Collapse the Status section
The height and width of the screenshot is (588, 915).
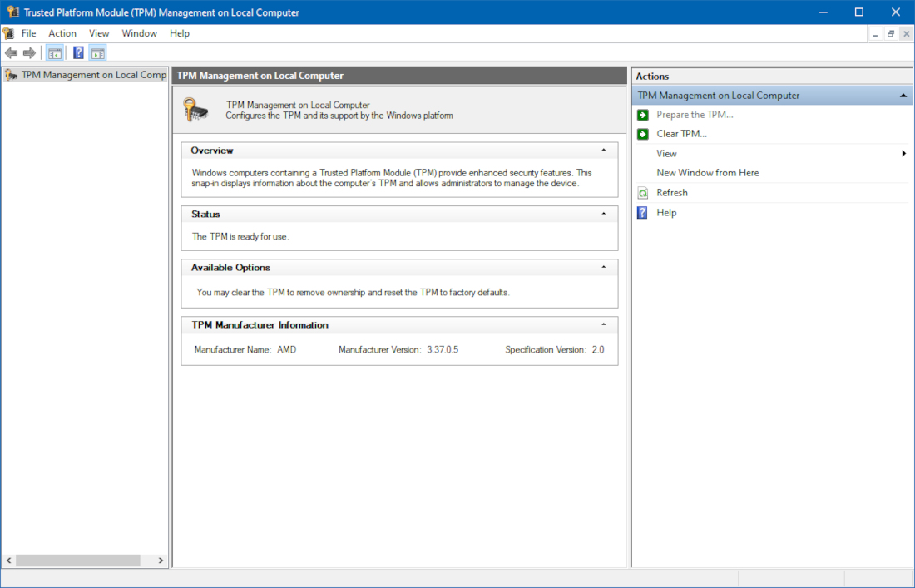point(603,214)
